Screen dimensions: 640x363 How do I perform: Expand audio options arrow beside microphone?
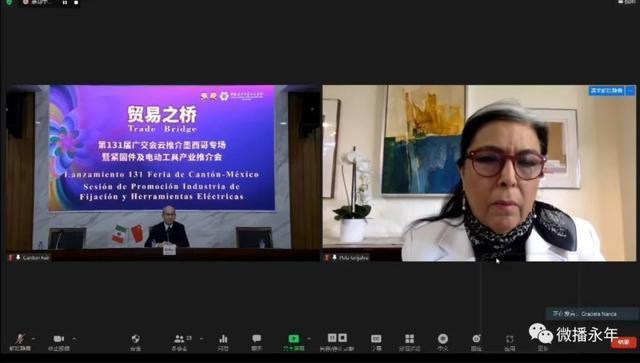point(33,339)
